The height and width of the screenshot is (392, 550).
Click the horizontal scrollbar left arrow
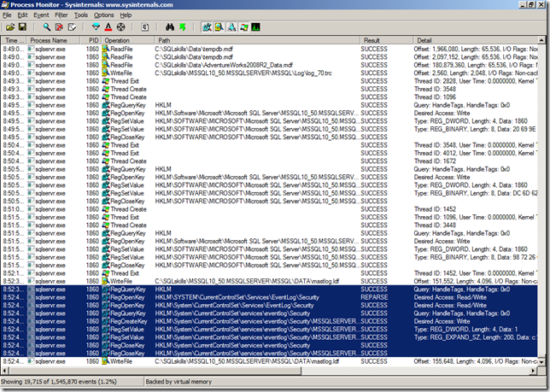[x=4, y=371]
